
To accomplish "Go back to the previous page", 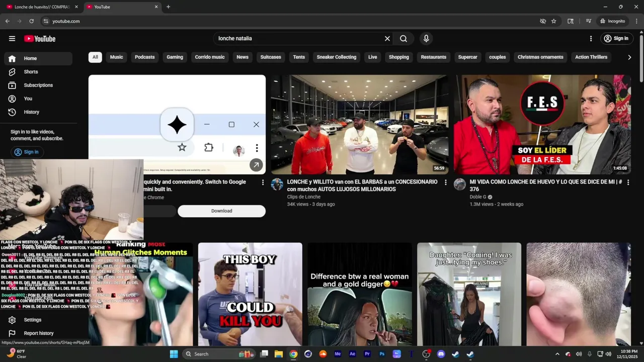I will [x=7, y=21].
